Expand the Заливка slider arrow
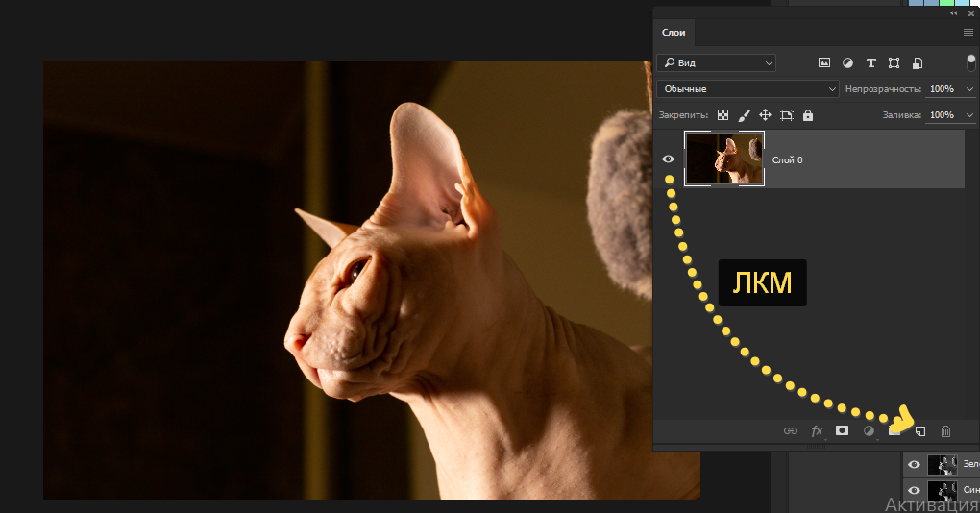The height and width of the screenshot is (513, 980). tap(969, 115)
